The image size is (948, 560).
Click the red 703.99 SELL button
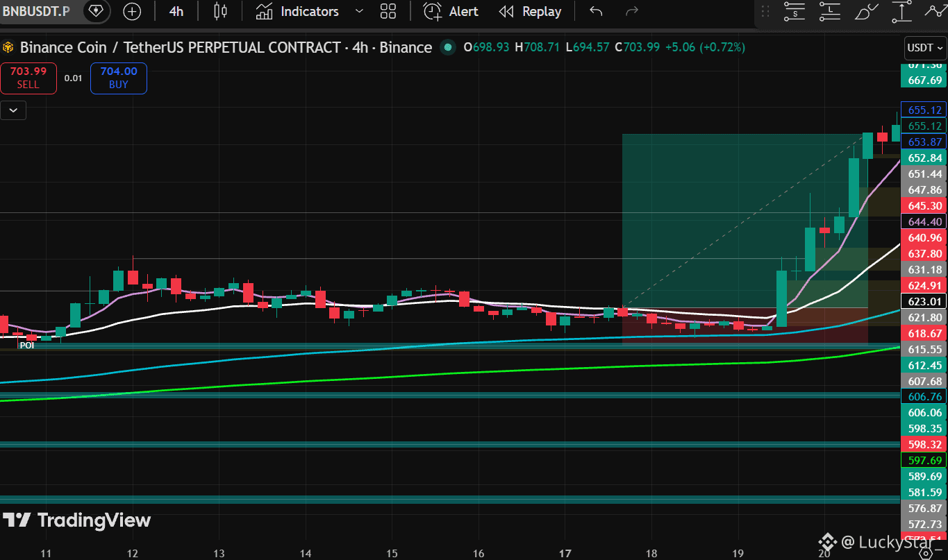[x=28, y=77]
